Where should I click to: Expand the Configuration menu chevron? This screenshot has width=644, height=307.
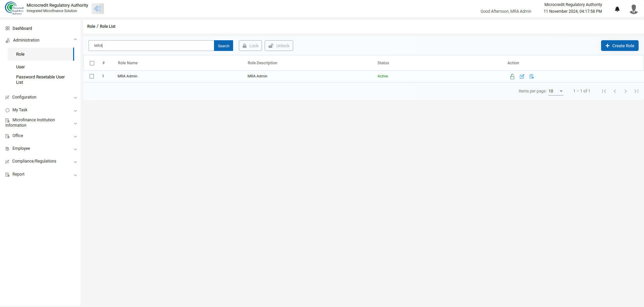coord(75,98)
